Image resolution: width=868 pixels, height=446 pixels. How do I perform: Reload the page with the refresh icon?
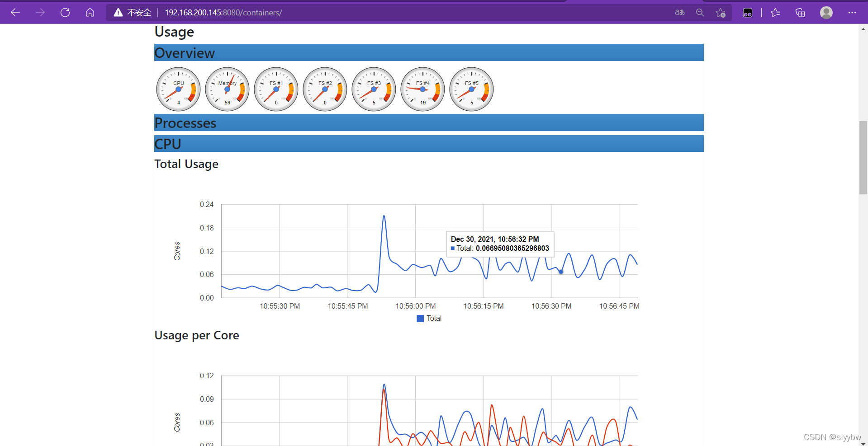65,13
